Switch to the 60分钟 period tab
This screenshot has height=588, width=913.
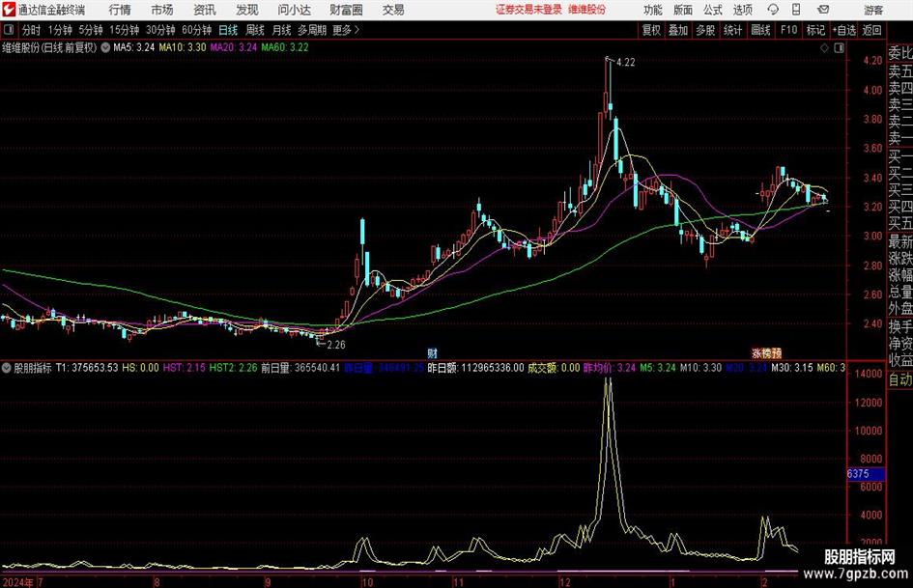coord(197,30)
